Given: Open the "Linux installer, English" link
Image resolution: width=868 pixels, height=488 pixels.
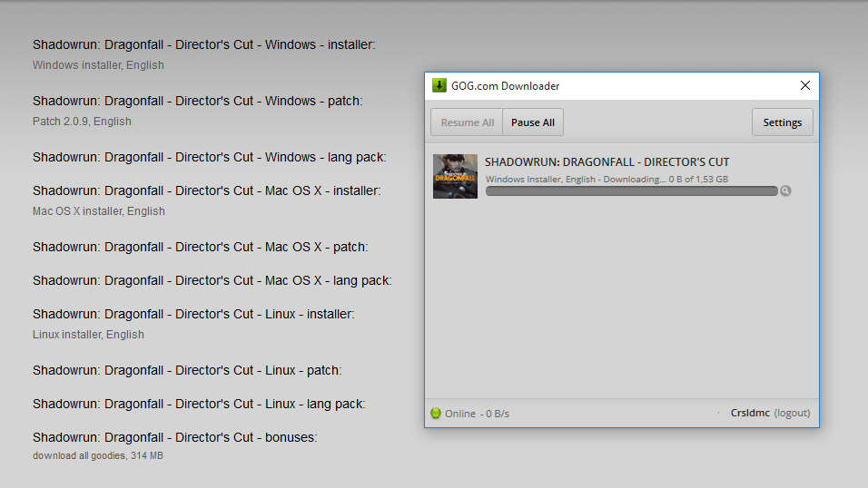Looking at the screenshot, I should click(x=88, y=335).
